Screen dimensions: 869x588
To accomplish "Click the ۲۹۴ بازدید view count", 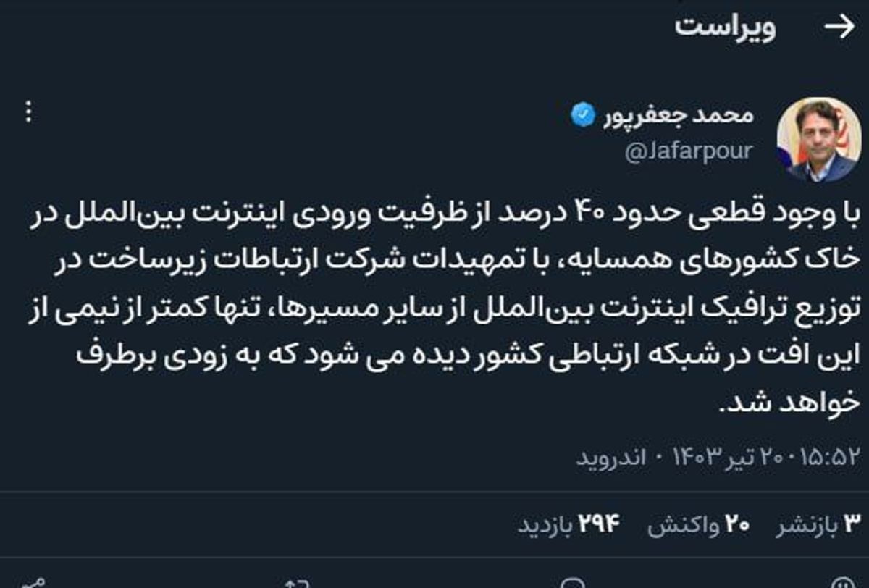I will pos(569,524).
